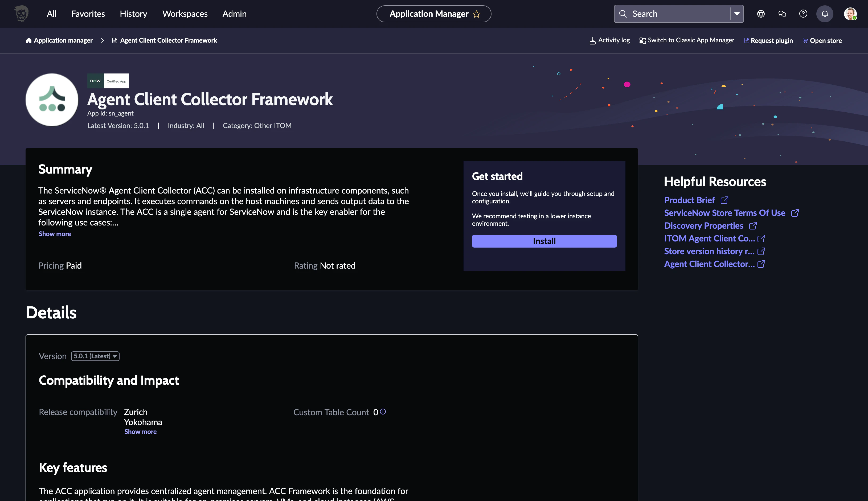Viewport: 868px width, 501px height.
Task: Click the external link icon beside Product Brief
Action: pos(724,200)
